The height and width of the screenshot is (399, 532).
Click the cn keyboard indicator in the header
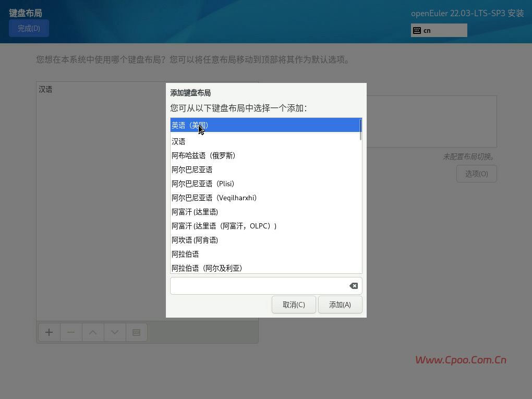[439, 31]
